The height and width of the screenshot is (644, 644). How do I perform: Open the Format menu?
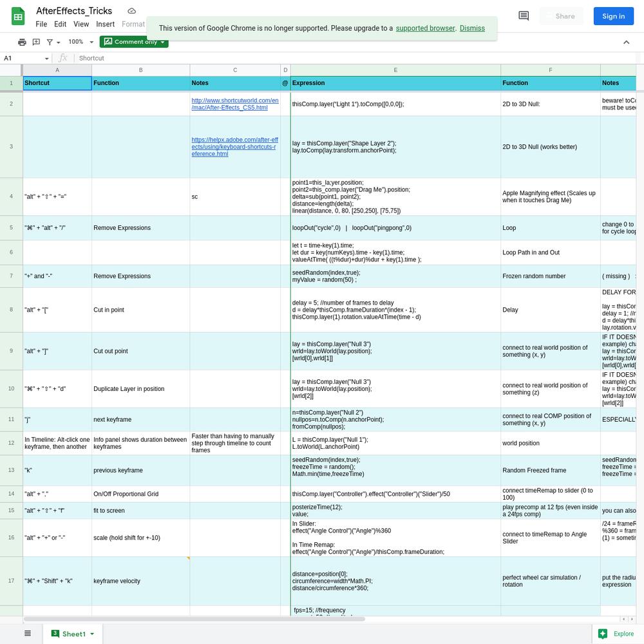click(x=133, y=24)
